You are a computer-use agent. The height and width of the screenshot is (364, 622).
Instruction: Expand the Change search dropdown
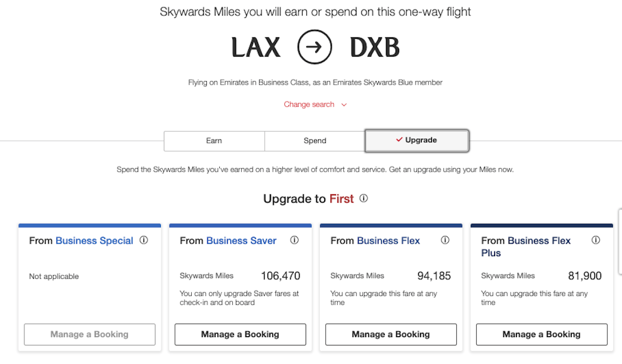315,104
